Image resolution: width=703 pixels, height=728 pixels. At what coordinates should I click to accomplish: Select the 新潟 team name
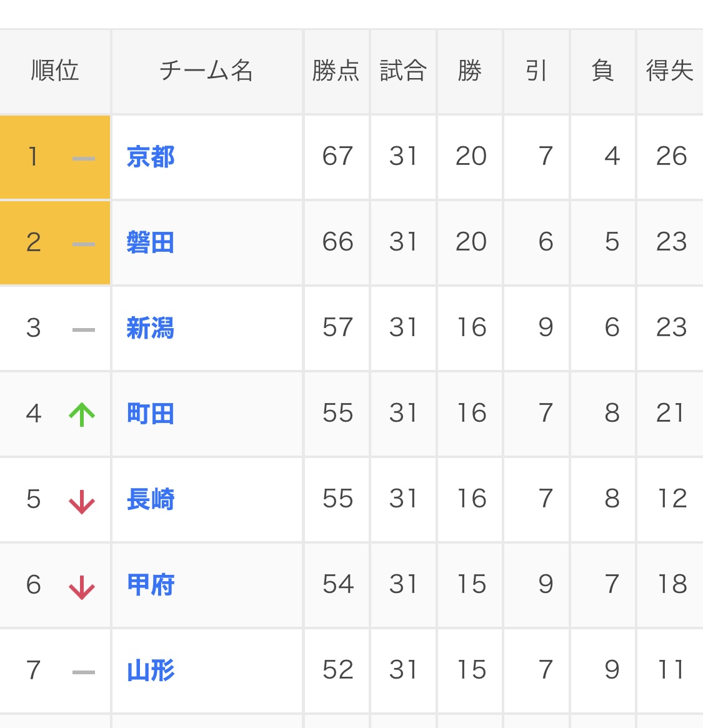click(x=151, y=328)
